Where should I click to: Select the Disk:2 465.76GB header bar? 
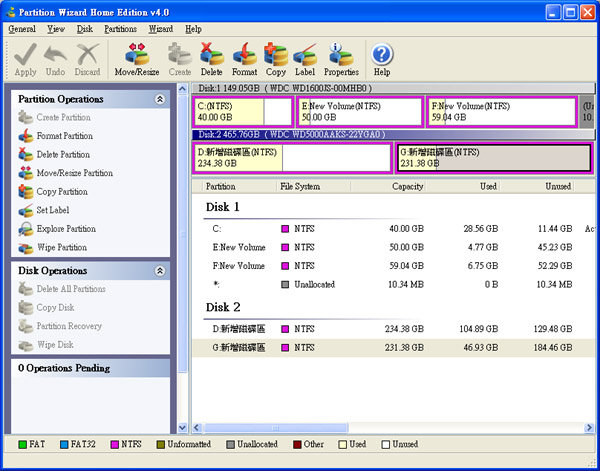[393, 135]
